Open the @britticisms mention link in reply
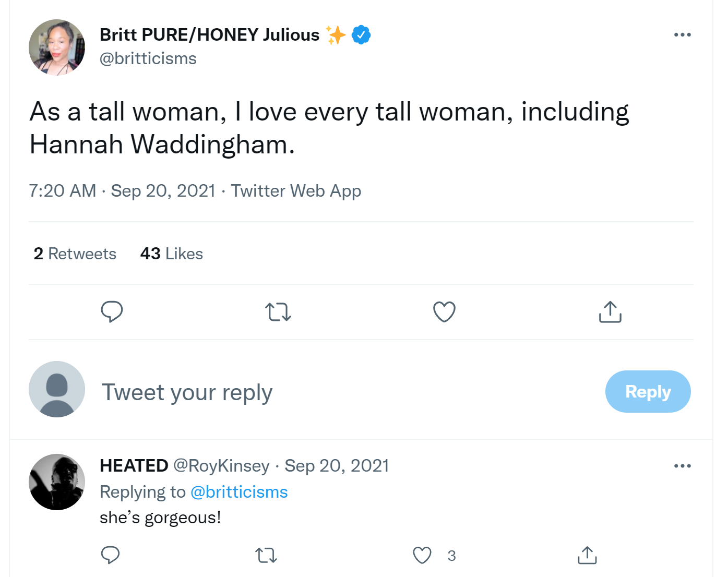 coord(239,492)
